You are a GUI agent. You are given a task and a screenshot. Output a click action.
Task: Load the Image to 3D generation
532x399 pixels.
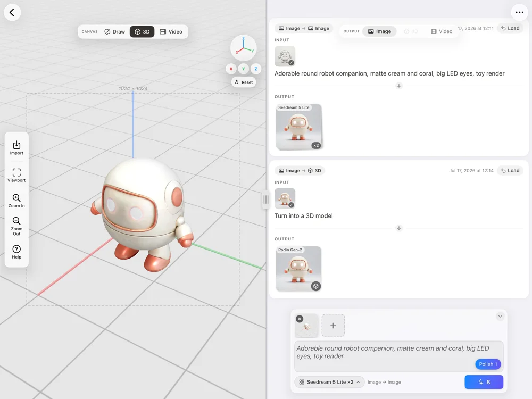(x=510, y=170)
